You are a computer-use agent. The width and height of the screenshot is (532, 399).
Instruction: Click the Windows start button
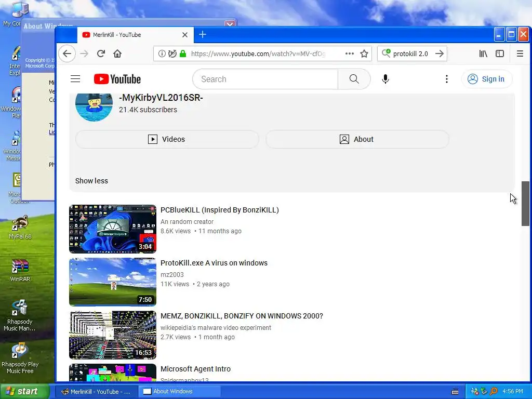click(x=25, y=391)
